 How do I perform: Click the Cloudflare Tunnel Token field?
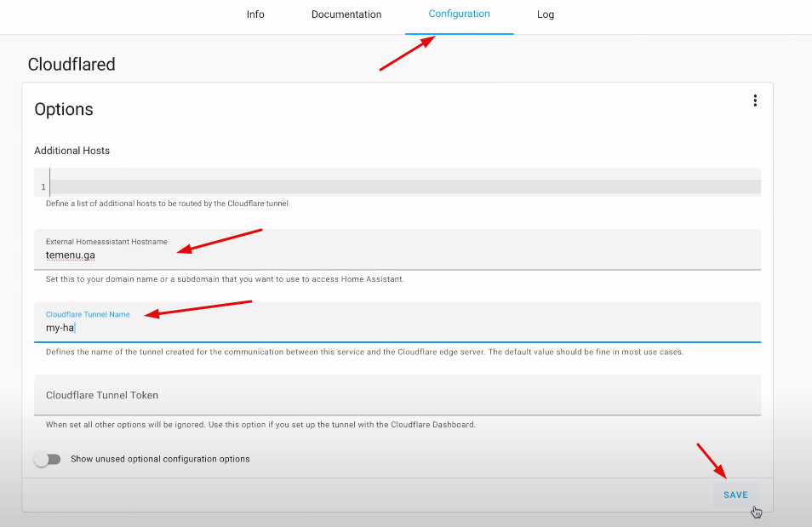click(x=397, y=395)
